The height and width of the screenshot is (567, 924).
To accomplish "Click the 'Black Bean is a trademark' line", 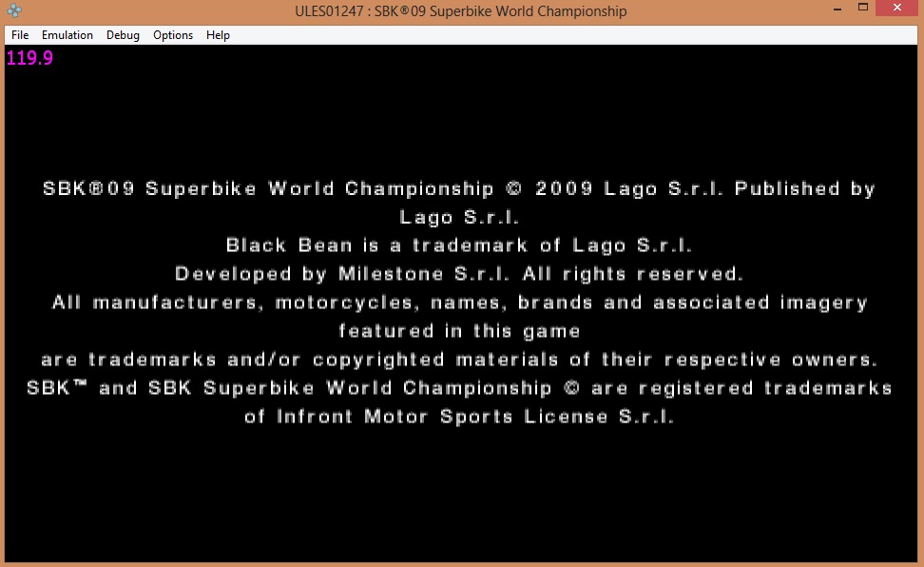I will [459, 245].
